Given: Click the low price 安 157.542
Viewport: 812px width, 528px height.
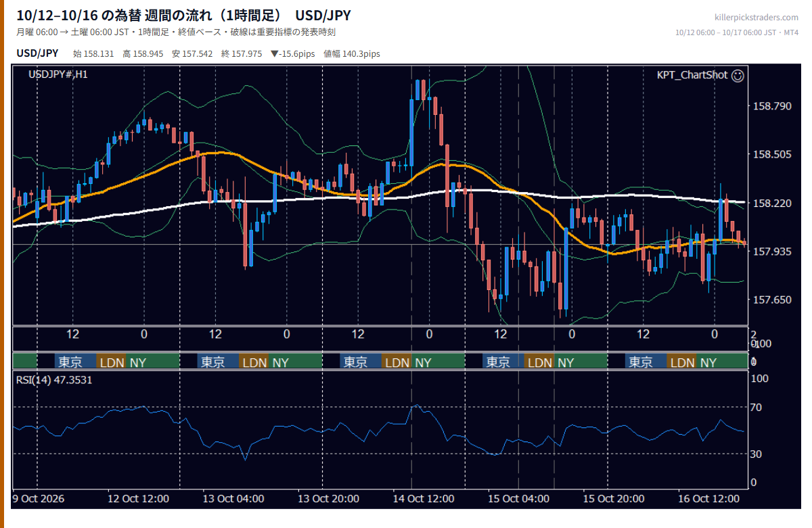Looking at the screenshot, I should (192, 54).
